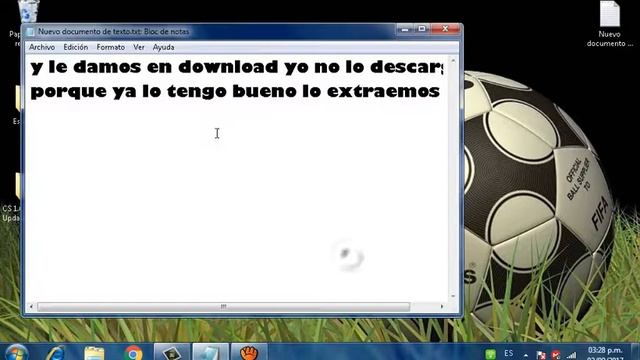Open the Windows Start menu
Viewport: 640px width, 360px height.
click(x=16, y=353)
